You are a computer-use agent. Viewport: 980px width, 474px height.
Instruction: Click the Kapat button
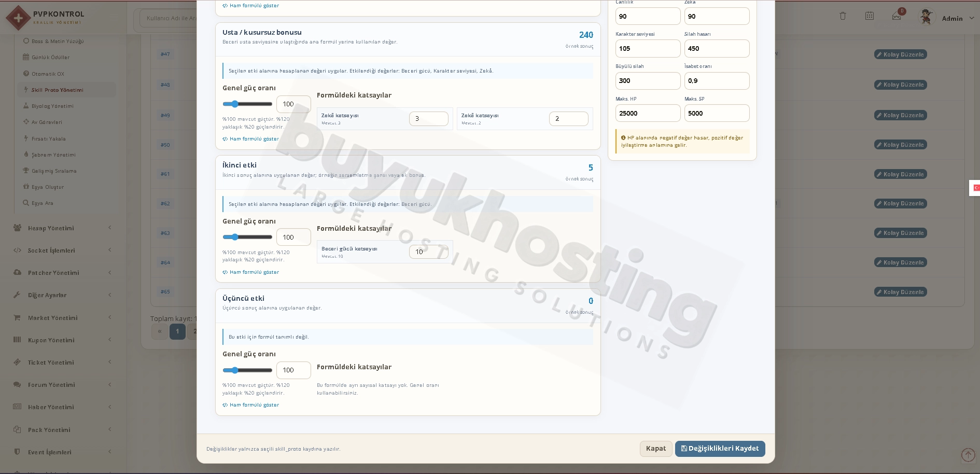pos(656,449)
